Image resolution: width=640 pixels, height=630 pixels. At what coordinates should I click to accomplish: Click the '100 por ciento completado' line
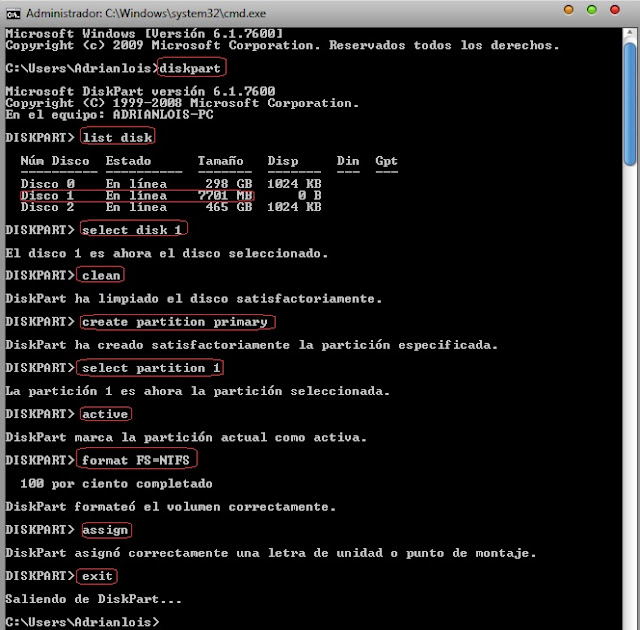pos(116,484)
